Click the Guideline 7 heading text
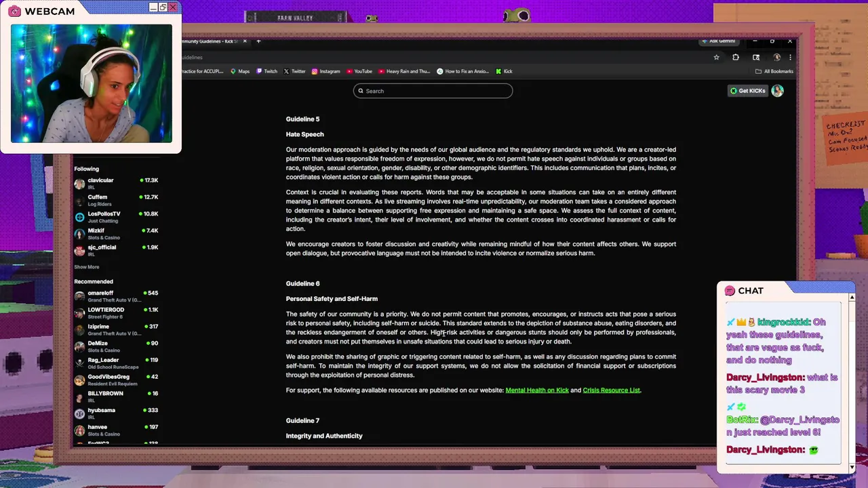Image resolution: width=868 pixels, height=488 pixels. pos(302,421)
